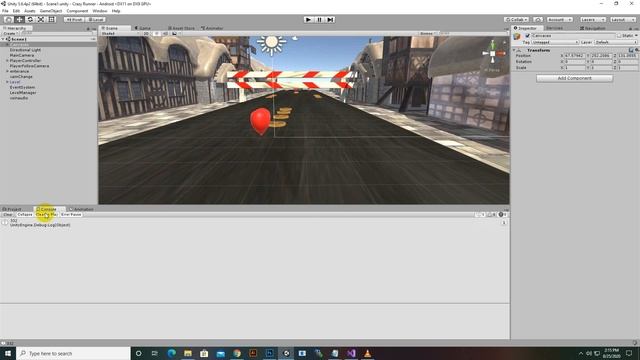
Task: Switch to the Navigation tab
Action: point(593,28)
